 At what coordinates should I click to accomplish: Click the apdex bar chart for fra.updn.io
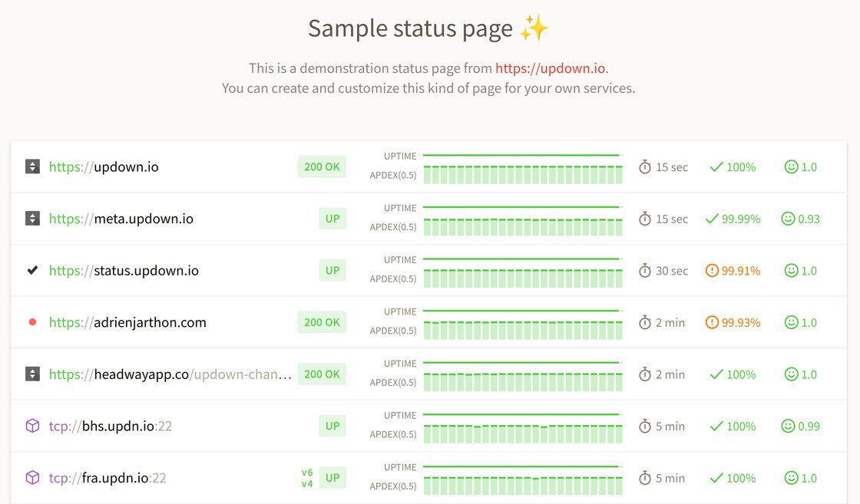click(523, 486)
